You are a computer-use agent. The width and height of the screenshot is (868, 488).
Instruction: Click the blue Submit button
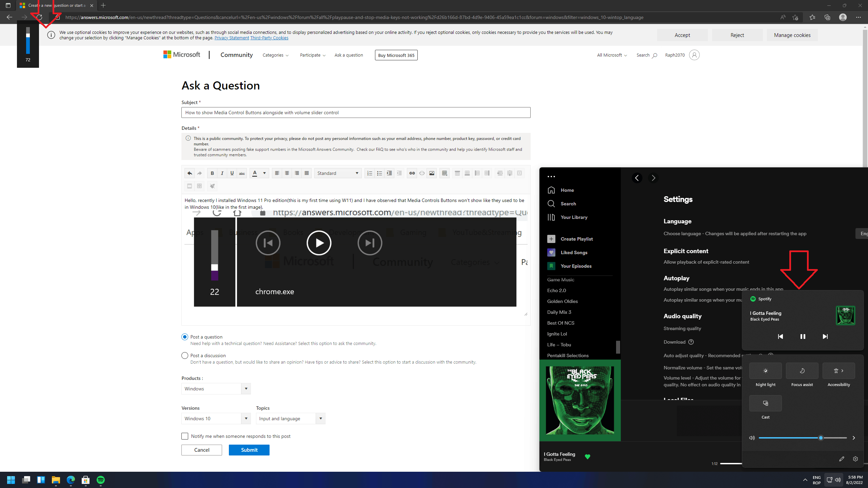click(x=249, y=450)
